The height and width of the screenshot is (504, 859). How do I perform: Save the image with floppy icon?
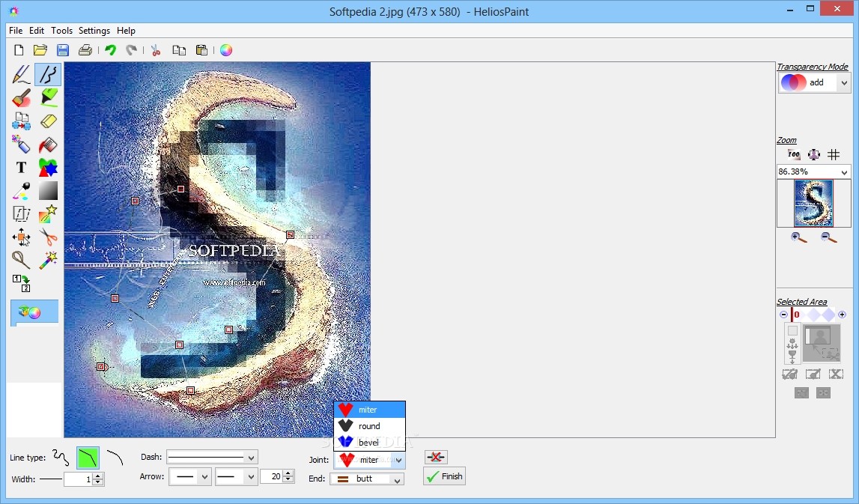[x=63, y=50]
